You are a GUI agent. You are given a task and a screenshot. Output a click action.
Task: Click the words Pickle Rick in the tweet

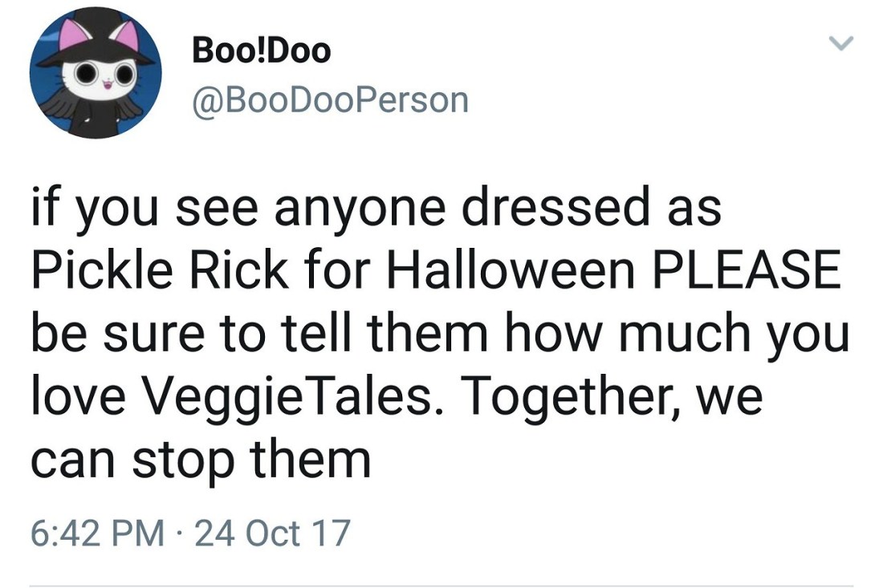point(161,269)
